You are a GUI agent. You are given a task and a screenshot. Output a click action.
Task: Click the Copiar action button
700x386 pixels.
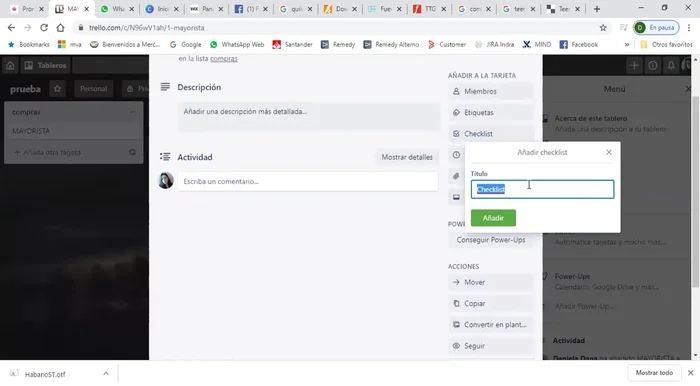(x=490, y=303)
